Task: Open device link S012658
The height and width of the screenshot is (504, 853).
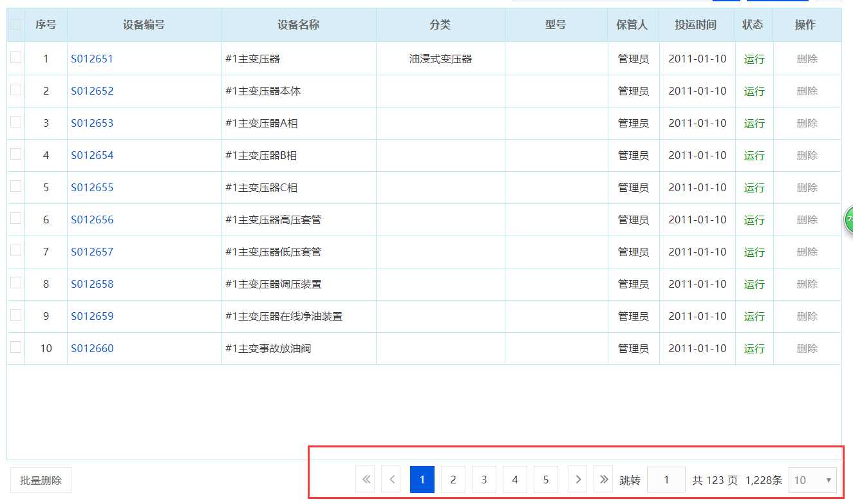Action: tap(92, 284)
